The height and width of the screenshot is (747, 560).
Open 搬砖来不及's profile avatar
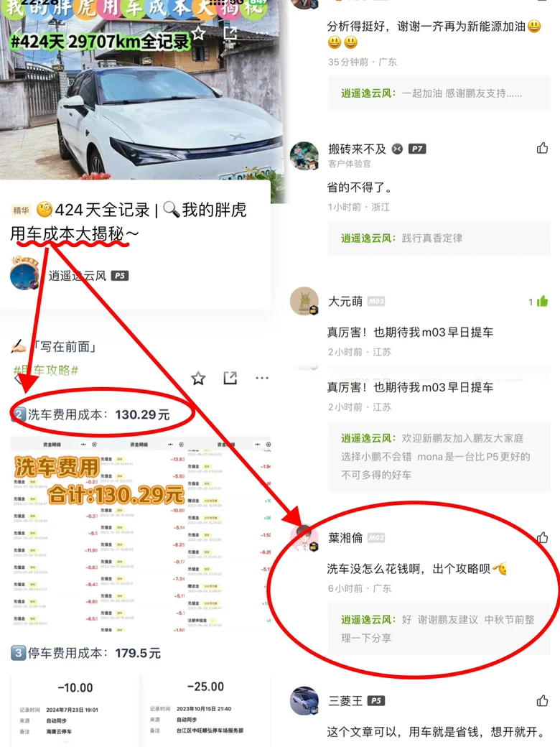point(304,156)
